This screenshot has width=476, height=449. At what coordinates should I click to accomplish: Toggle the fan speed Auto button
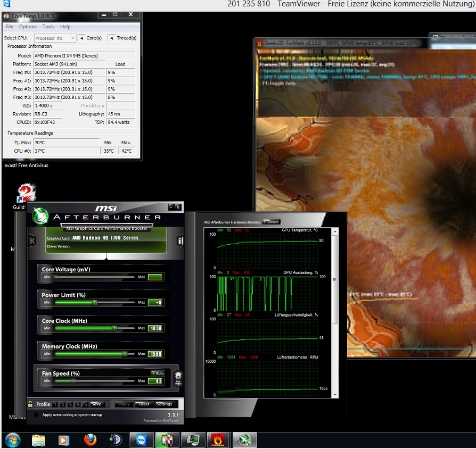point(158,373)
